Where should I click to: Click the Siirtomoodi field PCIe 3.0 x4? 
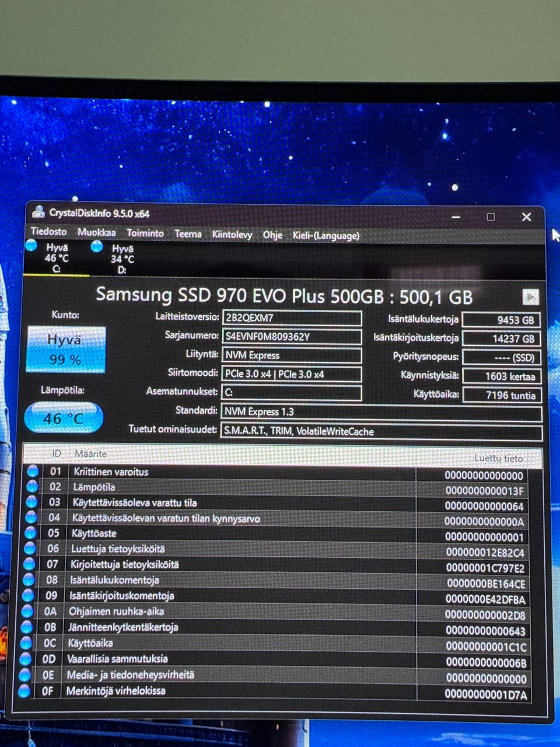pos(292,374)
